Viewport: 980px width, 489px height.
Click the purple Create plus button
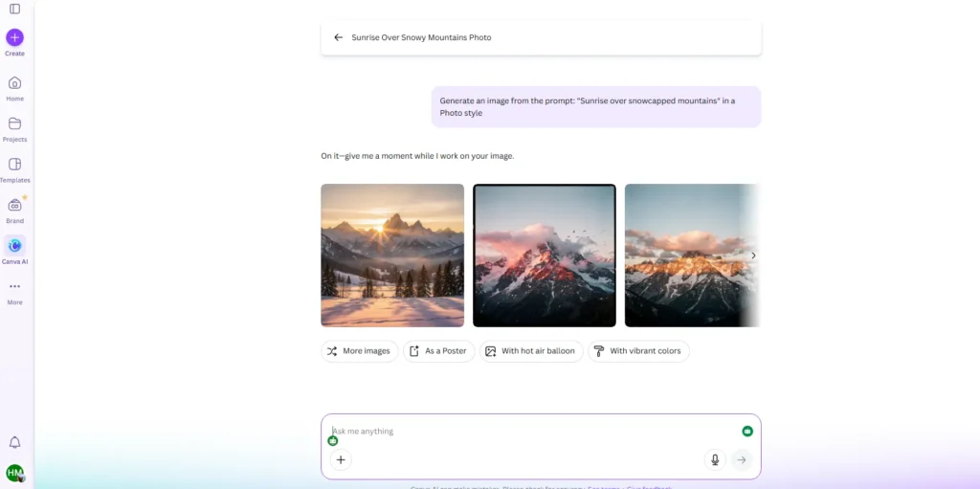[x=15, y=37]
